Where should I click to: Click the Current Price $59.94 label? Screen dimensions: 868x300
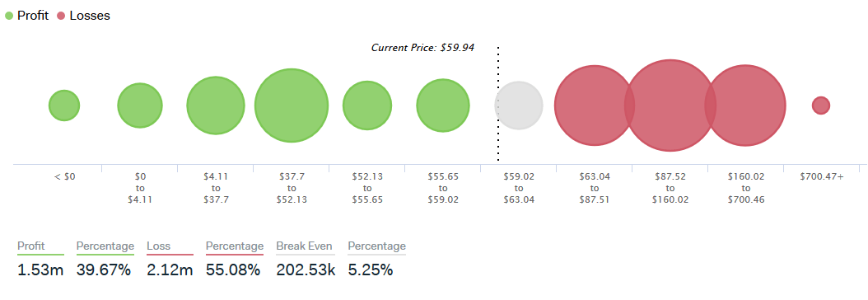click(422, 48)
